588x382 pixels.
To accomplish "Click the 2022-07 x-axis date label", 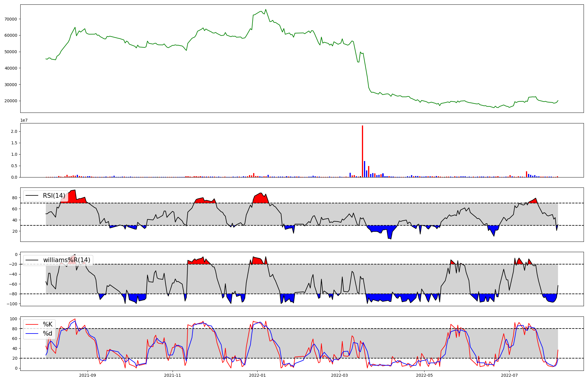I will pyautogui.click(x=509, y=375).
